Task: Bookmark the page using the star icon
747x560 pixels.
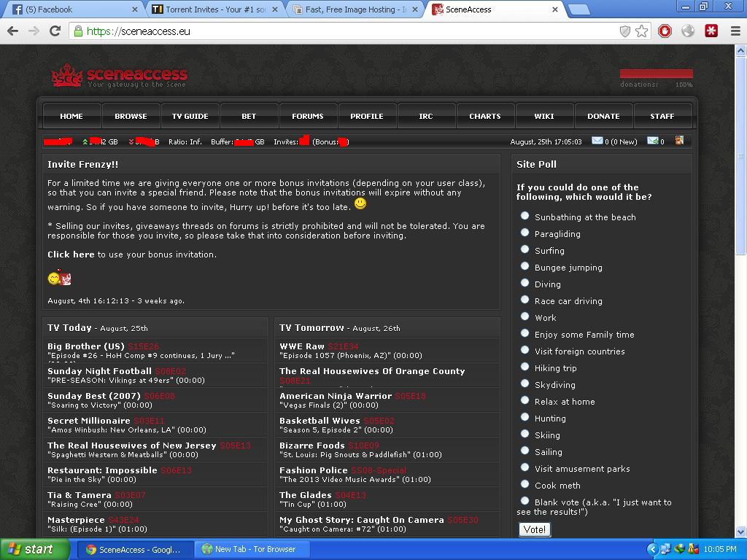Action: tap(642, 31)
